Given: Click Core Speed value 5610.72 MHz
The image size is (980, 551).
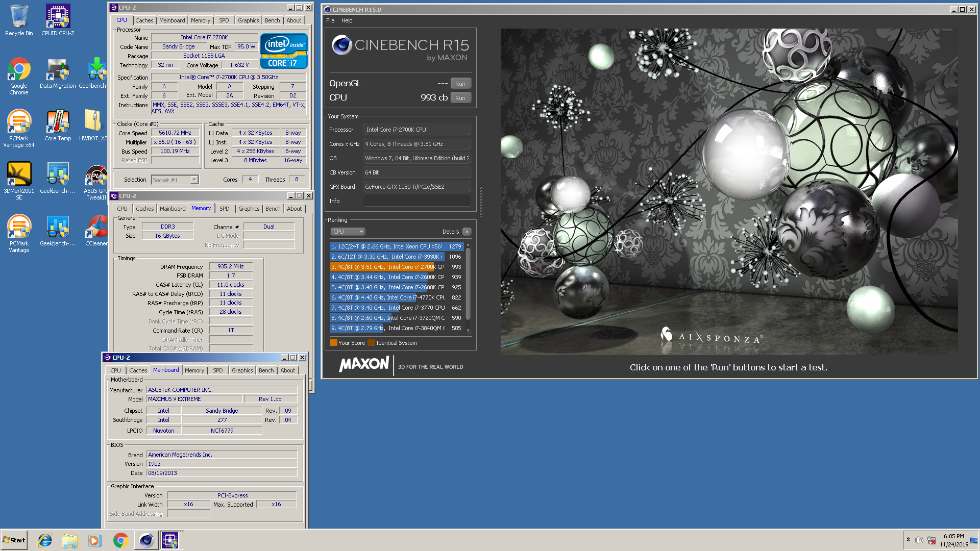Looking at the screenshot, I should click(x=175, y=133).
